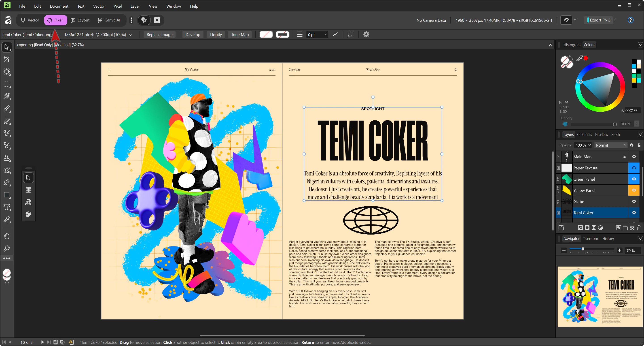
Task: Select the Crop tool in left toolbar
Action: pyautogui.click(x=7, y=59)
